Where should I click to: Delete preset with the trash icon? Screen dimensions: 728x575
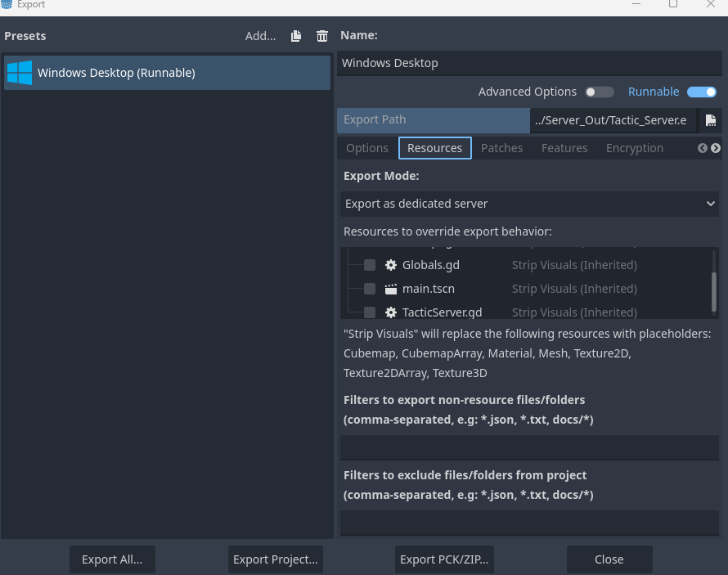[322, 36]
